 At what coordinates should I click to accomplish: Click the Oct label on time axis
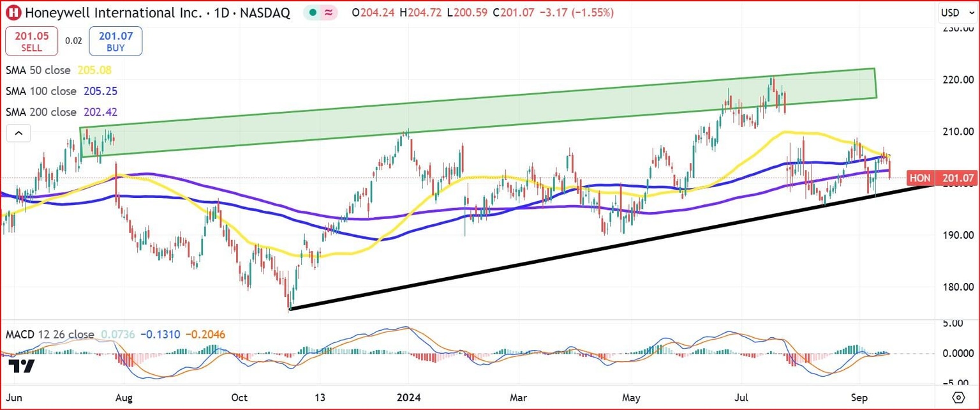[239, 397]
